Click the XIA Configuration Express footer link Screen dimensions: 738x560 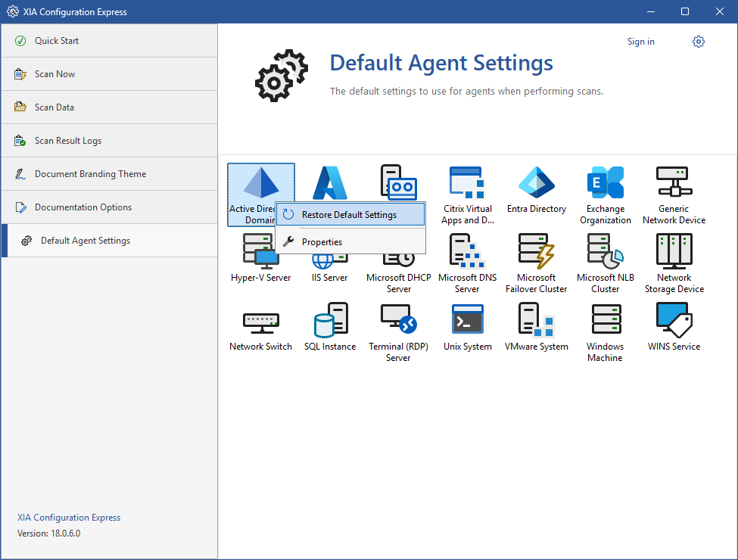(69, 518)
